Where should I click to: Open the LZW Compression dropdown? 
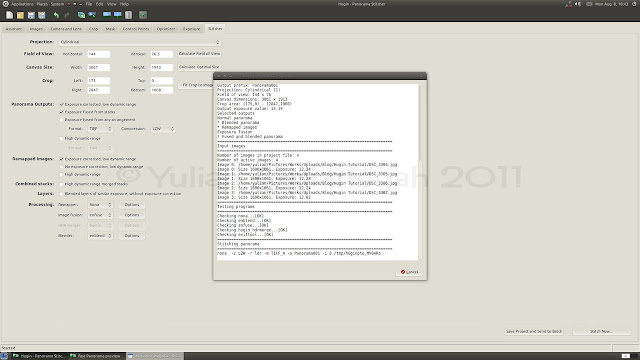pyautogui.click(x=162, y=129)
